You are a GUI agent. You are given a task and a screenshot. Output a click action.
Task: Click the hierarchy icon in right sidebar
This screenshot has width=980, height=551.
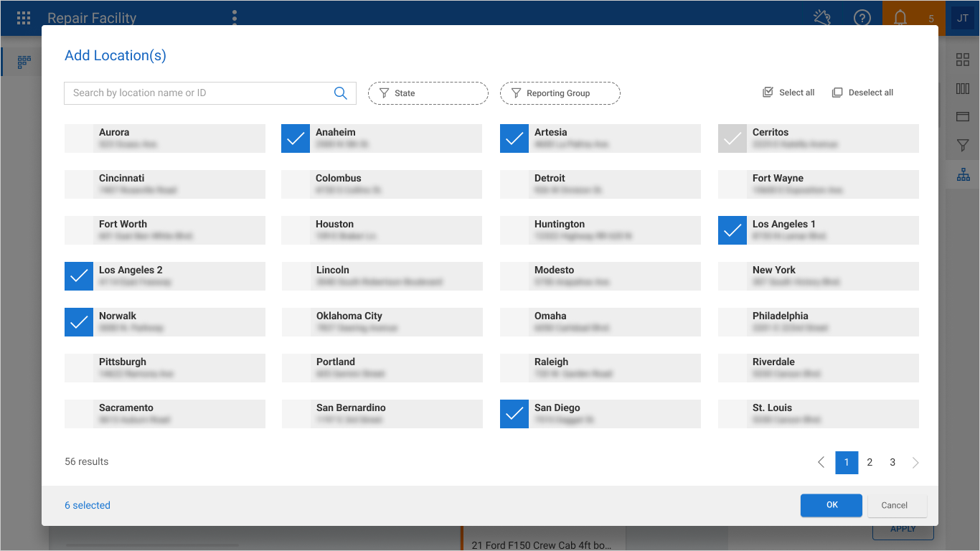coord(963,174)
